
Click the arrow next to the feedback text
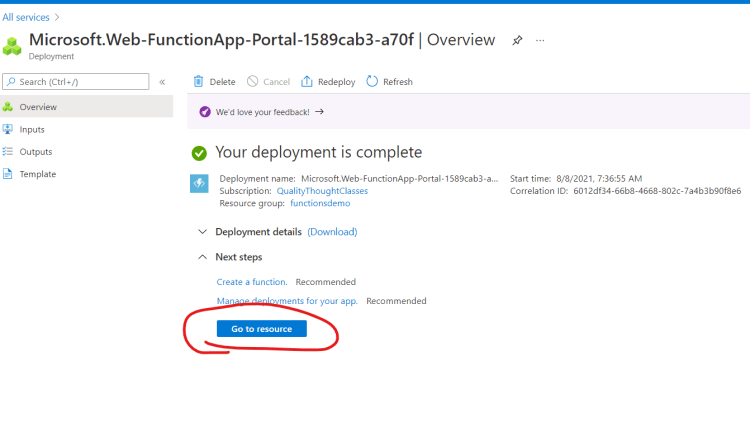coord(320,111)
